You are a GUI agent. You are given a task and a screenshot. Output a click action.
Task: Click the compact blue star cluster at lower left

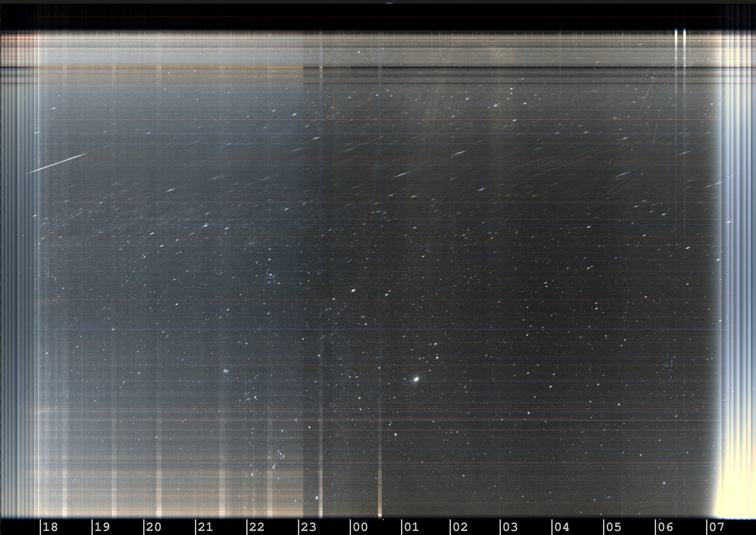(227, 370)
